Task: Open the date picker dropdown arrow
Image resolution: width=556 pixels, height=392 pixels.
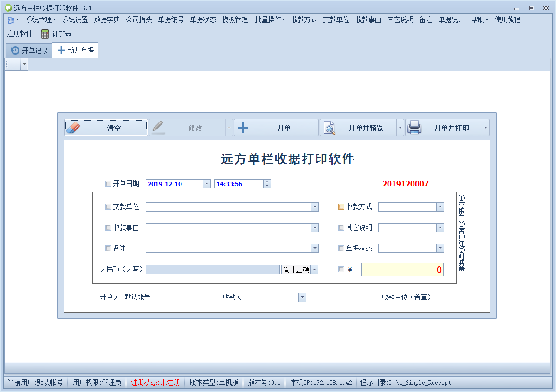Action: (207, 184)
